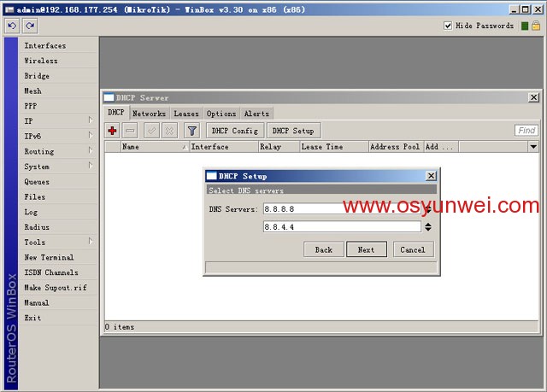Click the yellow padlock icon
This screenshot has width=547, height=392.
click(536, 26)
